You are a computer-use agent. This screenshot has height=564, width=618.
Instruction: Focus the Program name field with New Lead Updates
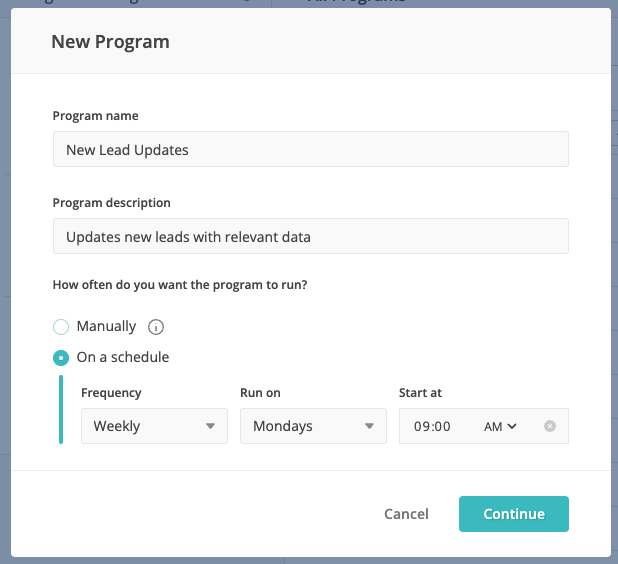point(311,149)
